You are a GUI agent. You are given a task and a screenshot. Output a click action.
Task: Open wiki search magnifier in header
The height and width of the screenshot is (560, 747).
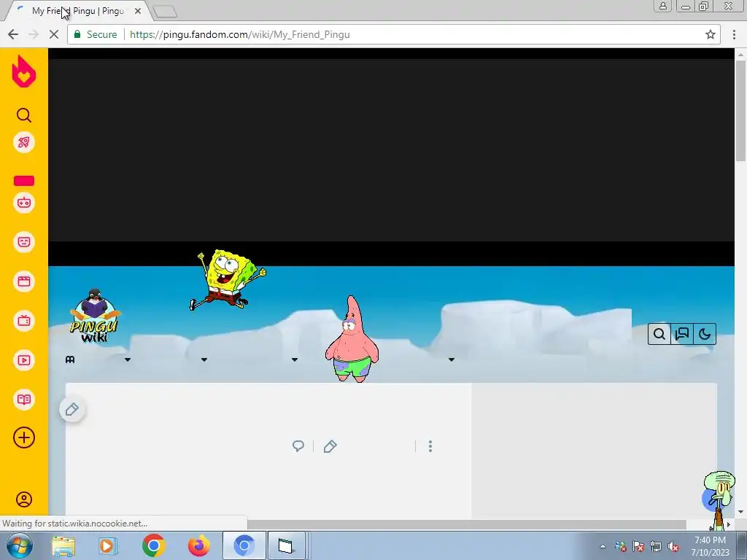click(x=659, y=334)
